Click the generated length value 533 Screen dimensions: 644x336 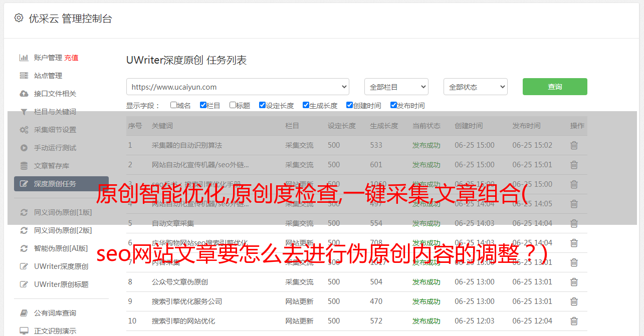tap(376, 145)
